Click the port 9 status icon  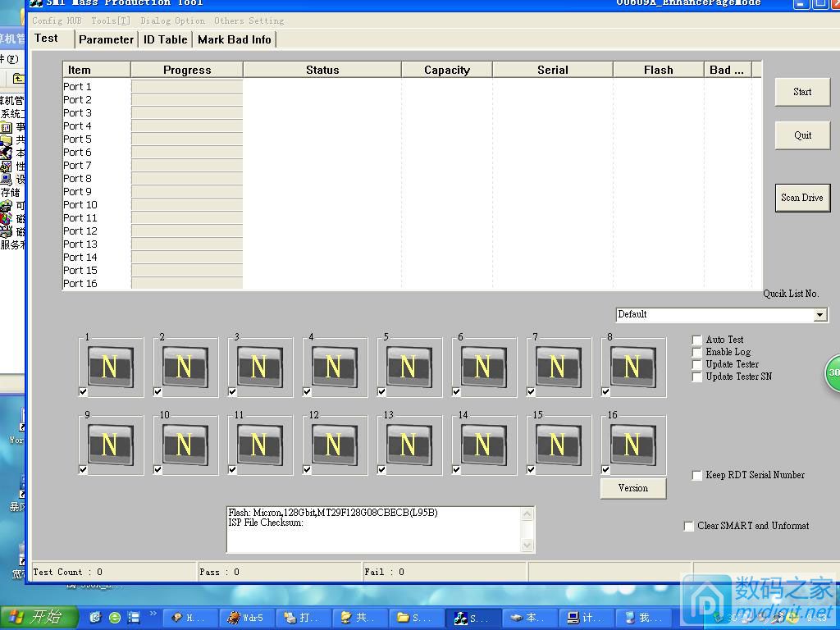pos(111,445)
